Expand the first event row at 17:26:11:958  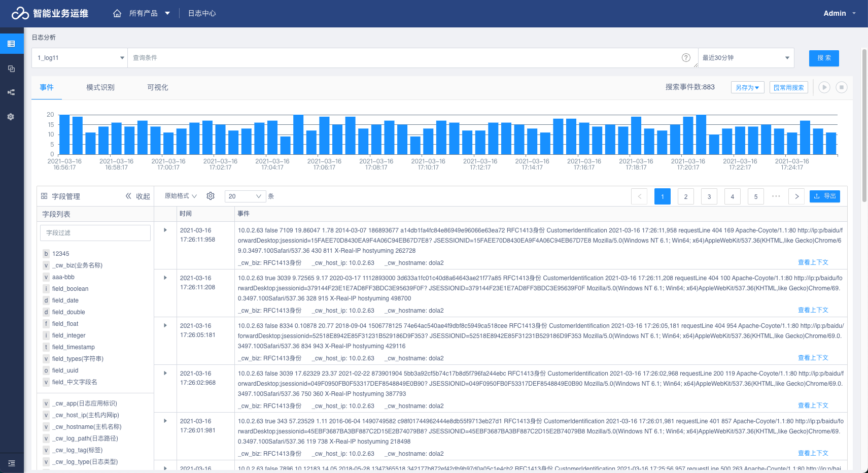(x=165, y=230)
